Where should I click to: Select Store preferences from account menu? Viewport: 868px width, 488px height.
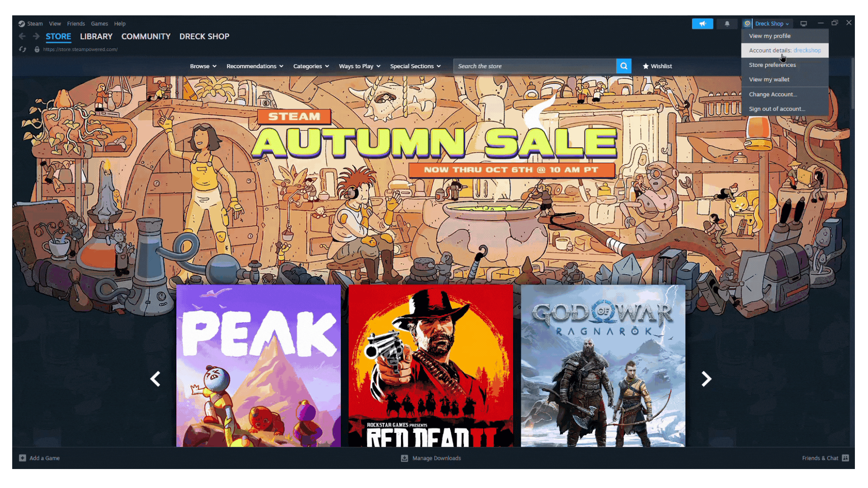[772, 65]
